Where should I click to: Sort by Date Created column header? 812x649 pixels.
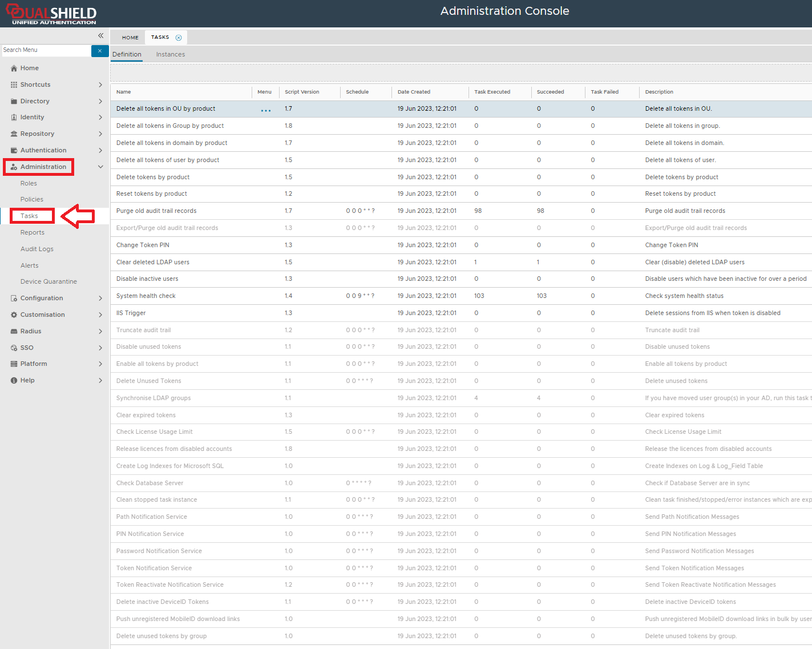click(414, 92)
